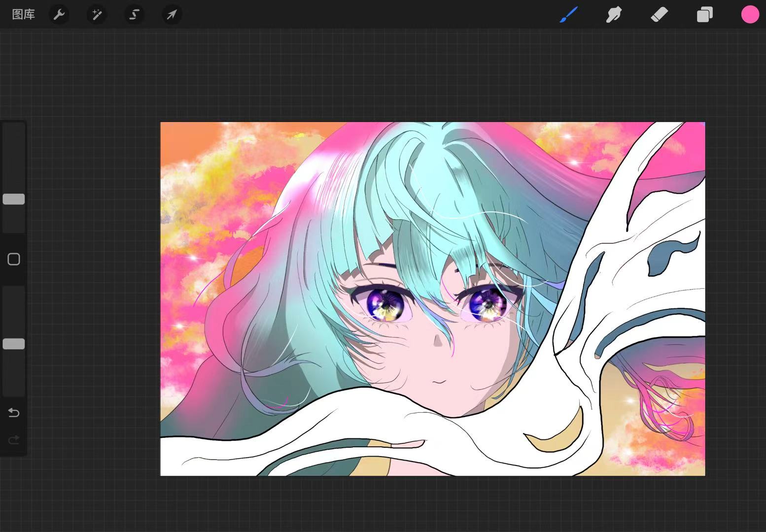Activate the Selection tool
The height and width of the screenshot is (532, 766).
point(134,15)
